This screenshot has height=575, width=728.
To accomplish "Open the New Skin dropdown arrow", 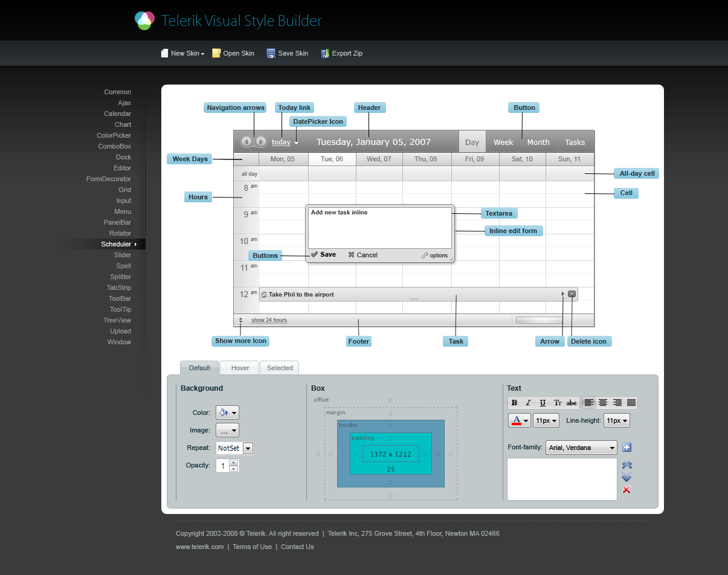I will (203, 54).
